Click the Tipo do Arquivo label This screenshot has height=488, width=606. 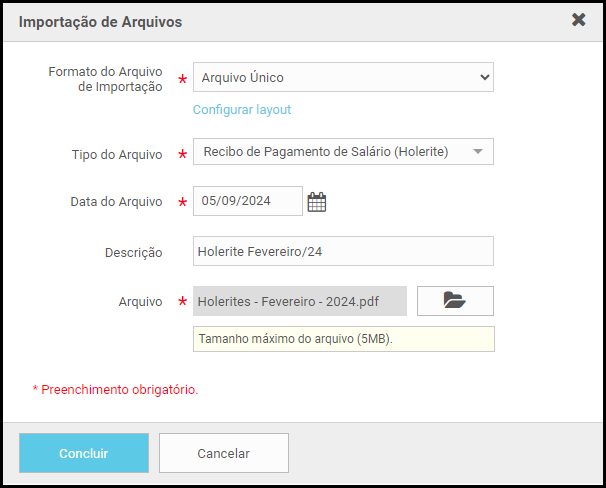click(117, 155)
